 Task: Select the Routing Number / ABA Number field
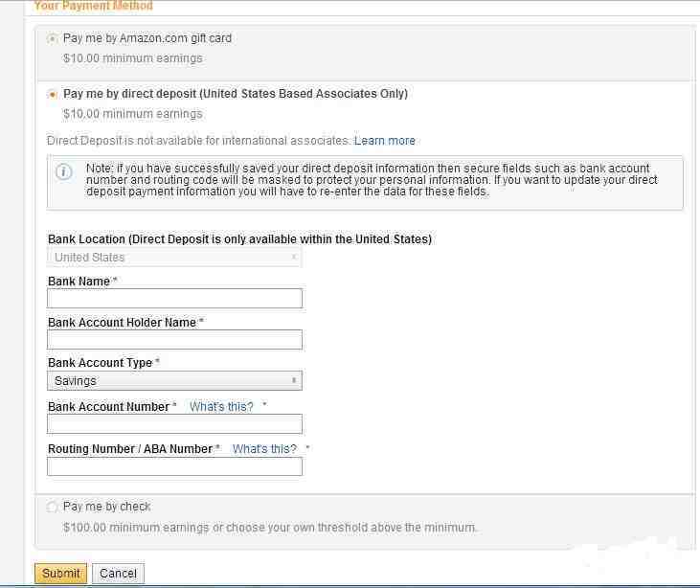coord(174,466)
